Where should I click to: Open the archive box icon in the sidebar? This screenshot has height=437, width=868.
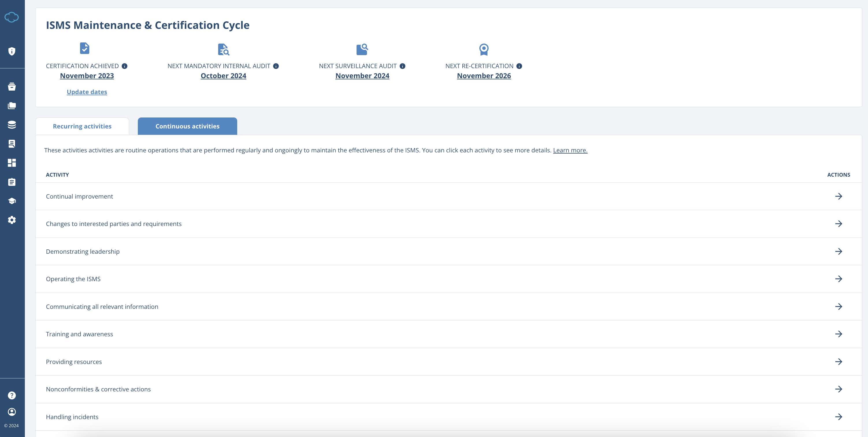(12, 87)
